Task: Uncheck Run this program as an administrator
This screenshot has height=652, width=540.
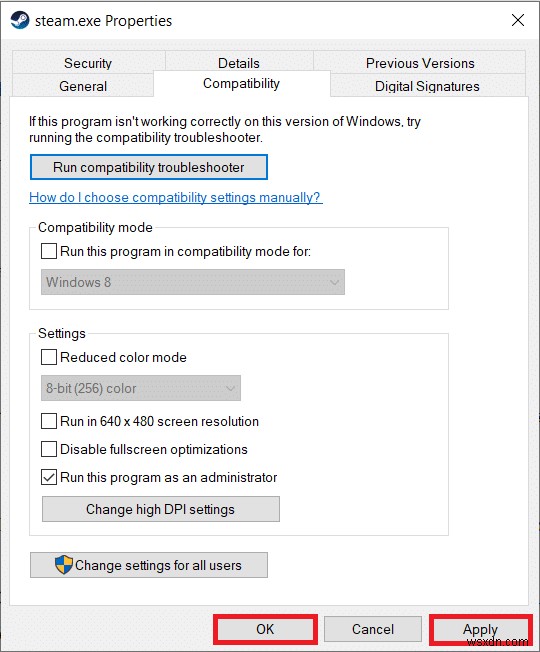Action: coord(49,477)
